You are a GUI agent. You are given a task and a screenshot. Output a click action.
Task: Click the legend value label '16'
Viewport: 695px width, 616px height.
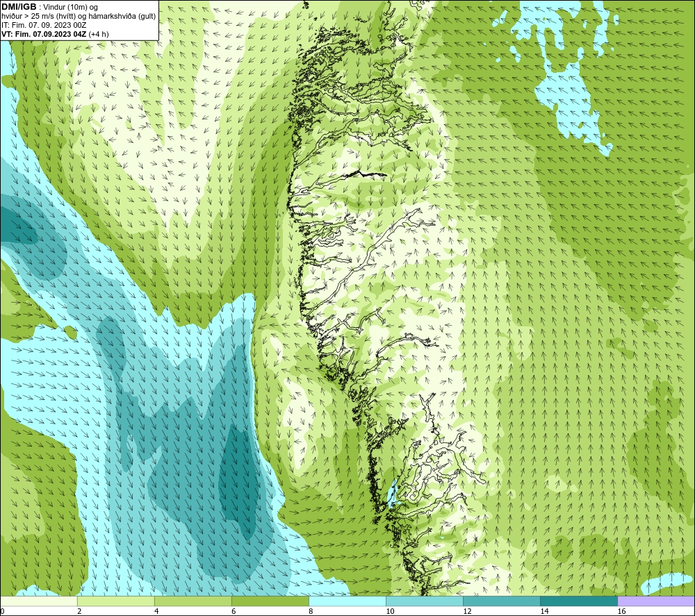pyautogui.click(x=621, y=612)
